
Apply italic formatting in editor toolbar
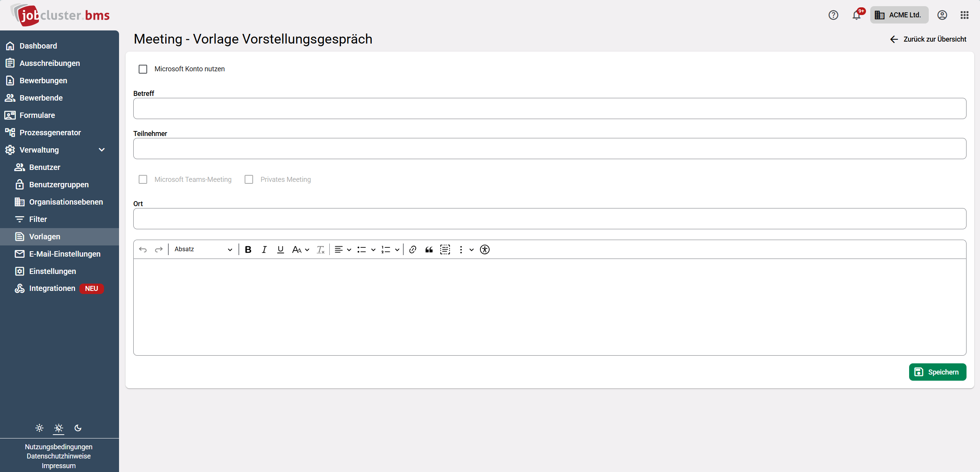(264, 250)
